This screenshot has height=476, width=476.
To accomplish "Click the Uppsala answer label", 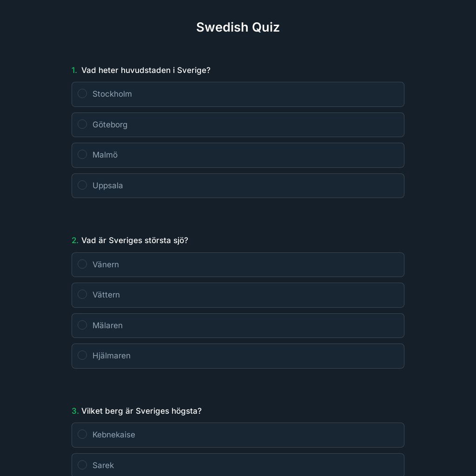I will tap(108, 185).
